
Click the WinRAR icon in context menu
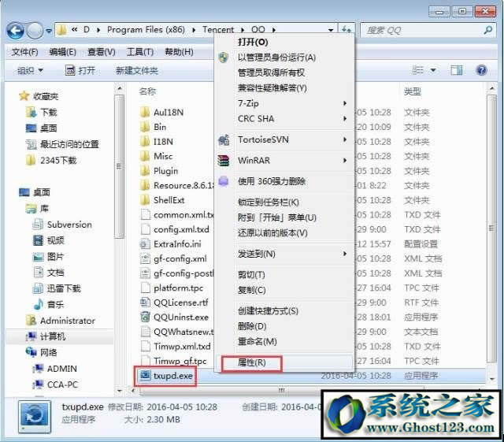[x=223, y=161]
